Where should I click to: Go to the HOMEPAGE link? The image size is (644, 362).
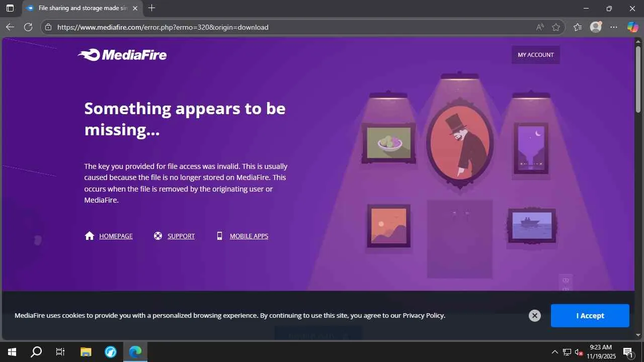click(116, 236)
